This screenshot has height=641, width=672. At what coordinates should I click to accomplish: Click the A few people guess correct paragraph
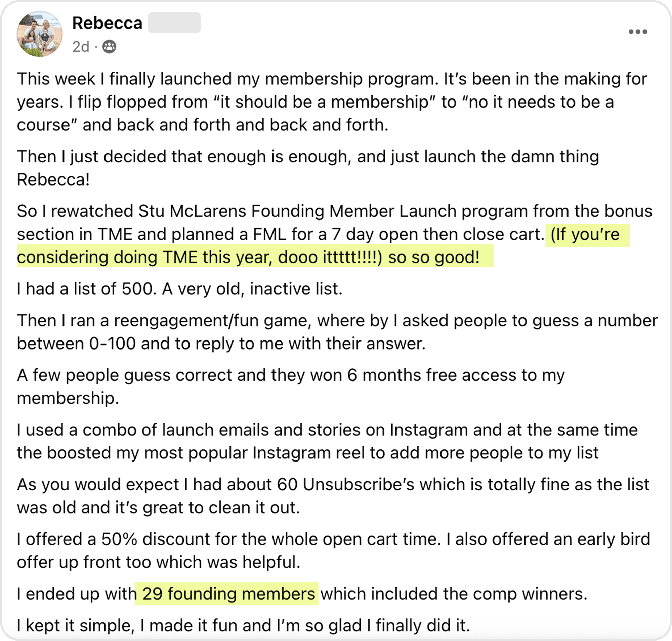(x=291, y=387)
